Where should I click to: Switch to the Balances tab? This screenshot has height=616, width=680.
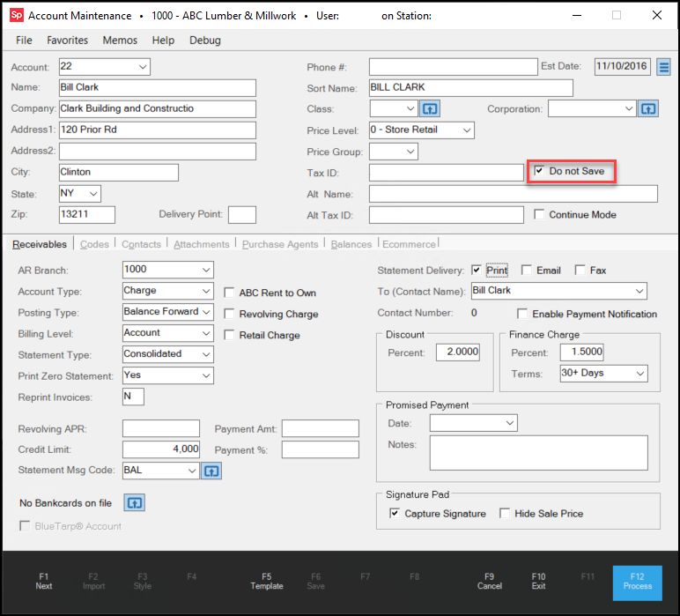351,244
